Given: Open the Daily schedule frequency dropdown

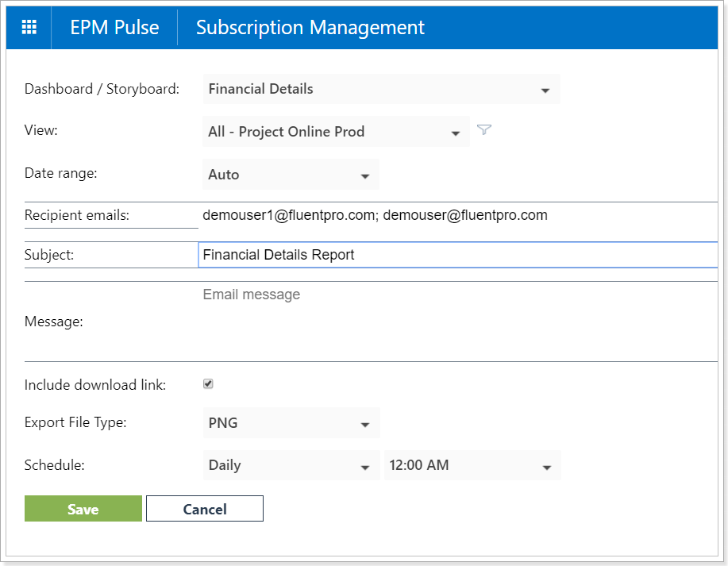Looking at the screenshot, I should tap(291, 465).
